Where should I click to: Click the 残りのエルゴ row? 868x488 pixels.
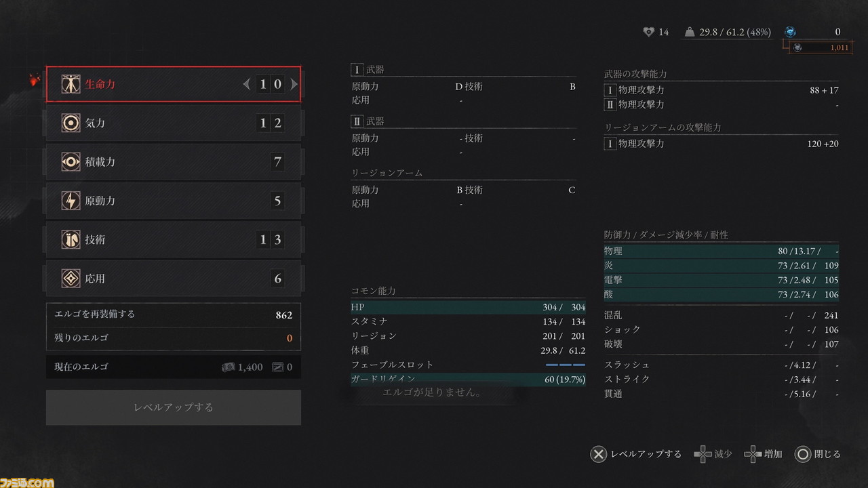174,338
